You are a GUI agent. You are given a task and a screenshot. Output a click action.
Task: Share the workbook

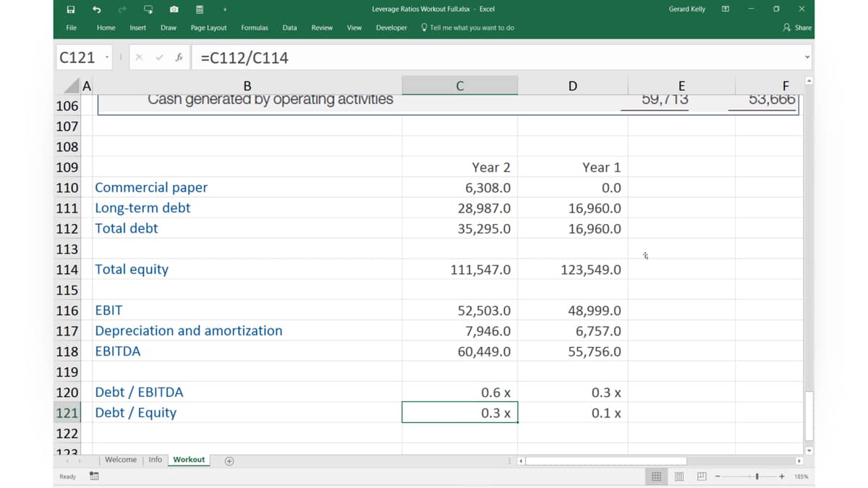pyautogui.click(x=798, y=27)
